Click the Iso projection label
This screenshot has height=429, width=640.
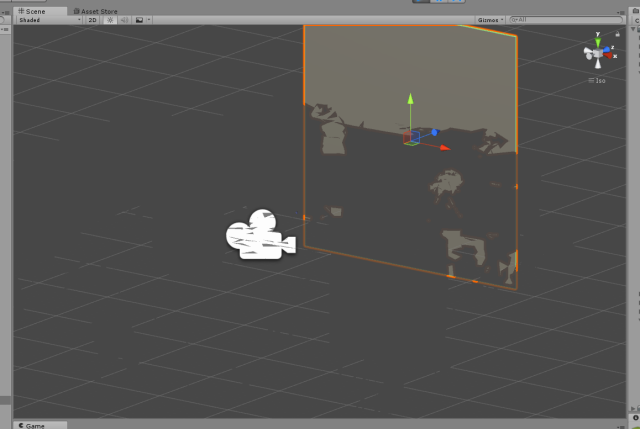597,80
